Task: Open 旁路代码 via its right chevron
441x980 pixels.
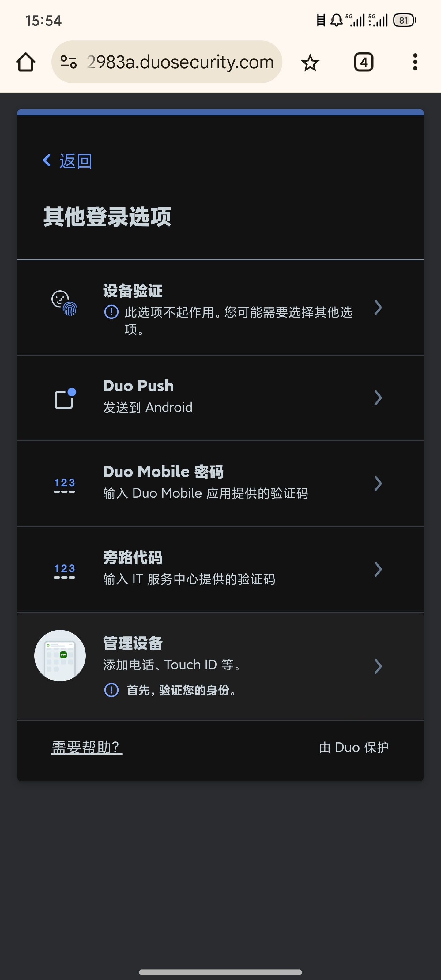Action: [x=378, y=569]
